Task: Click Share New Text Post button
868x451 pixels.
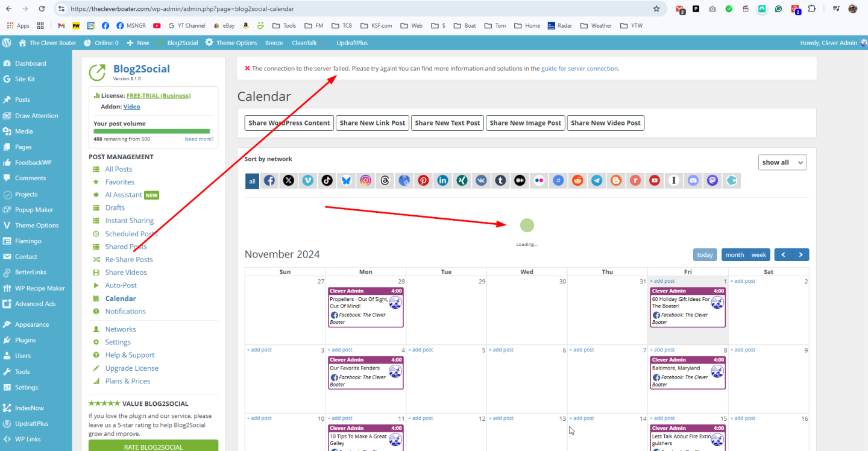Action: point(447,123)
